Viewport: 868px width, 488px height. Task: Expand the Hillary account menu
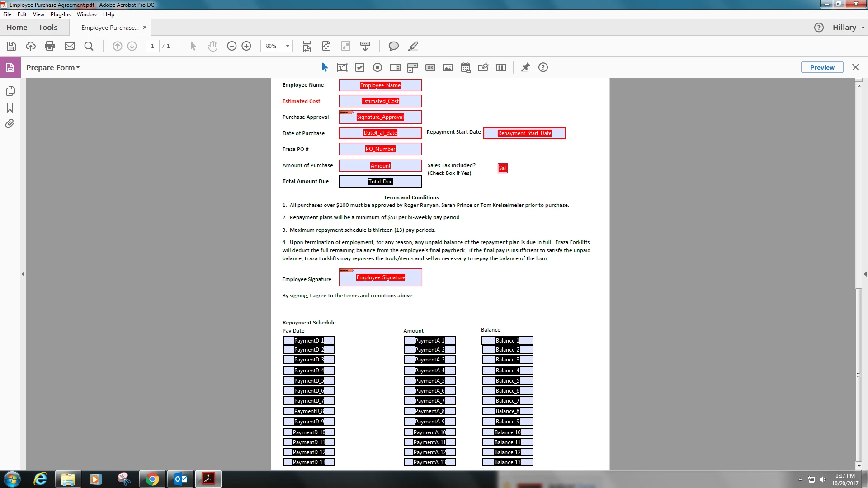[848, 28]
